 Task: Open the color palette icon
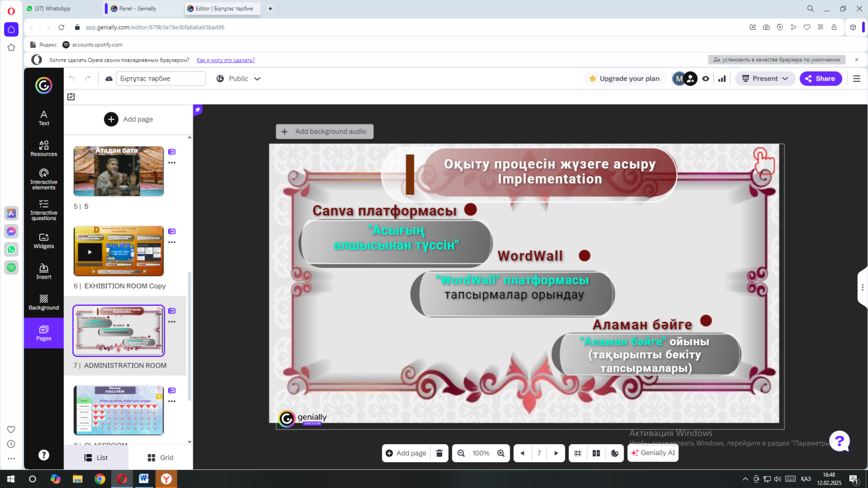pyautogui.click(x=615, y=453)
